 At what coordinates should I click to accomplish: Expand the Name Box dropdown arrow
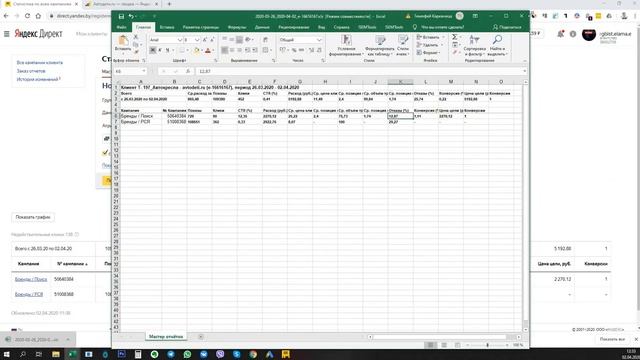[x=143, y=71]
